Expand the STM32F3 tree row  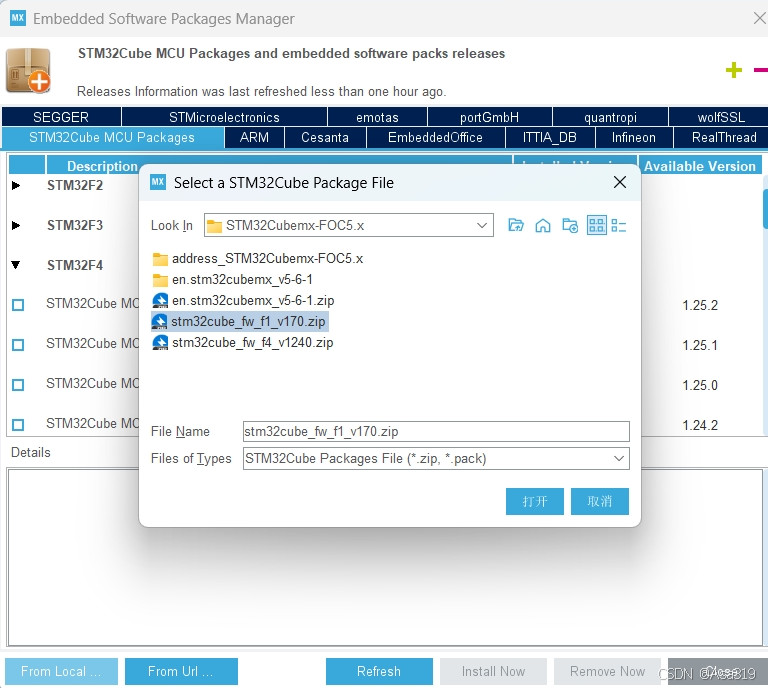click(x=16, y=225)
